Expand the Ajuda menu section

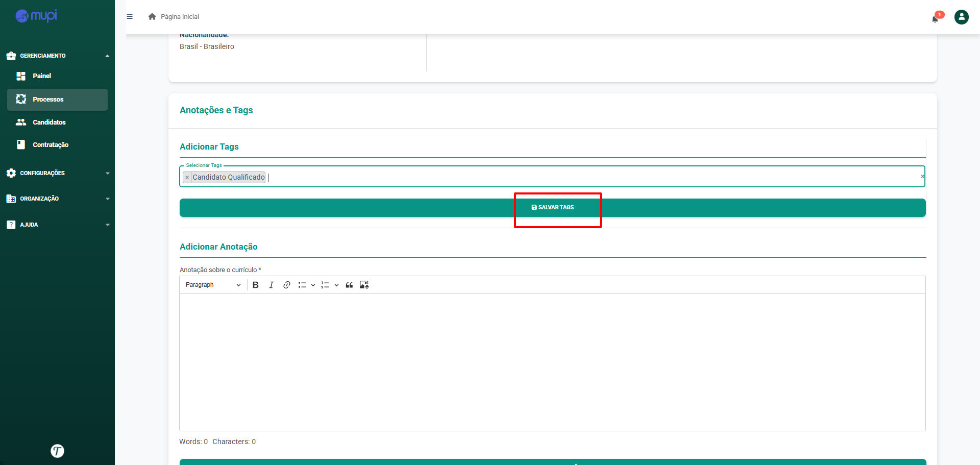[57, 225]
